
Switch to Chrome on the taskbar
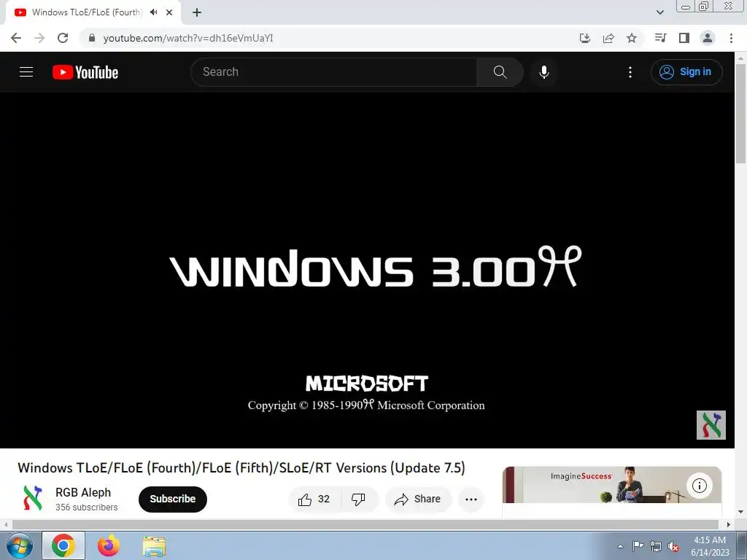[x=63, y=545]
